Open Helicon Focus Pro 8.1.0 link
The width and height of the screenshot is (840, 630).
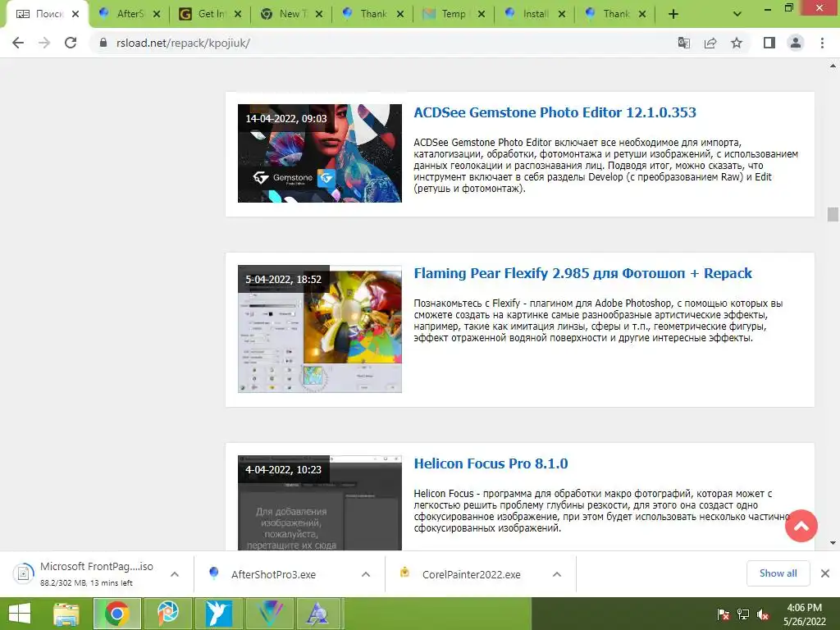pos(491,463)
